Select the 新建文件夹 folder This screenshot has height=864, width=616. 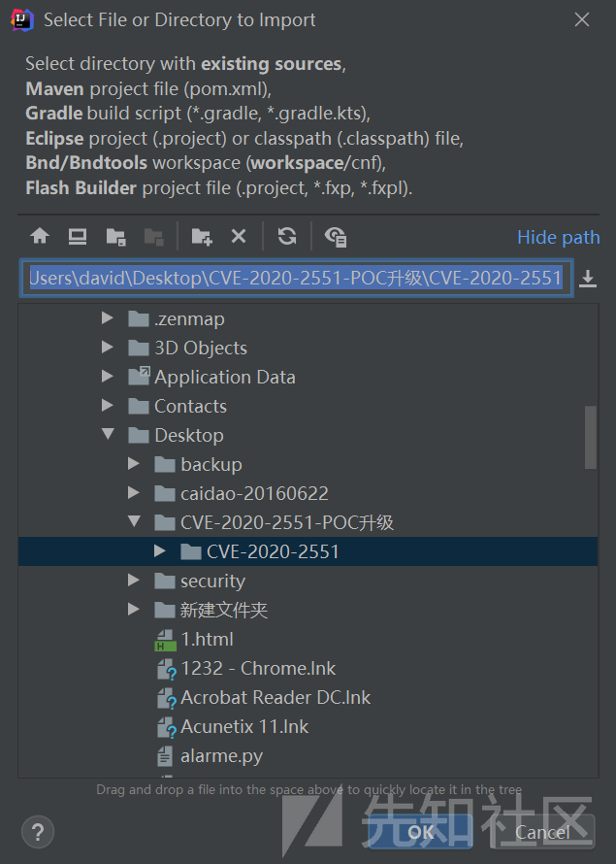pyautogui.click(x=224, y=610)
